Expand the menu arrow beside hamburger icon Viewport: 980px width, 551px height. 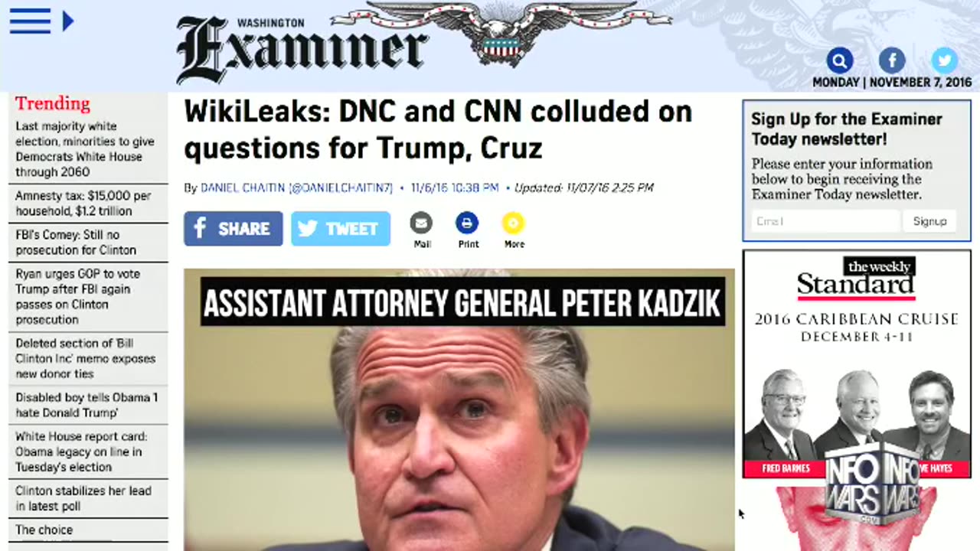67,21
